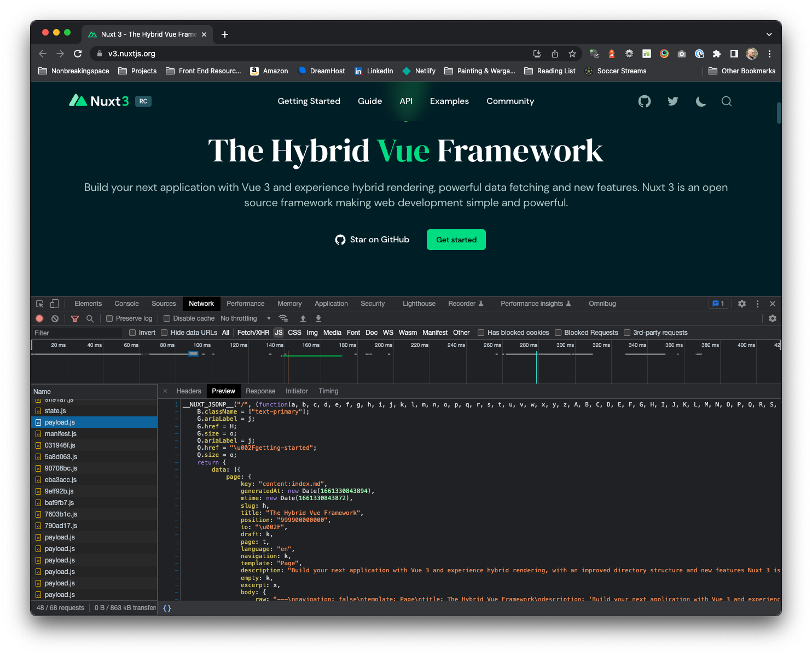812x656 pixels.
Task: Switch to the Elements panel
Action: [88, 303]
